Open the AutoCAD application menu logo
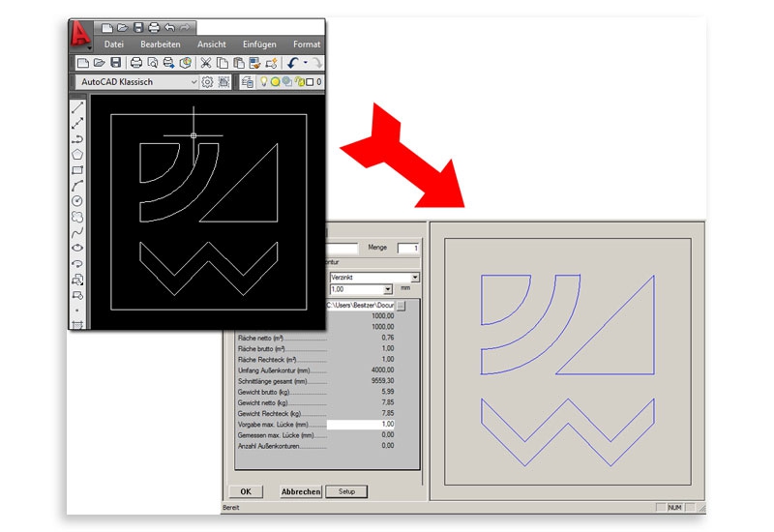 point(80,36)
